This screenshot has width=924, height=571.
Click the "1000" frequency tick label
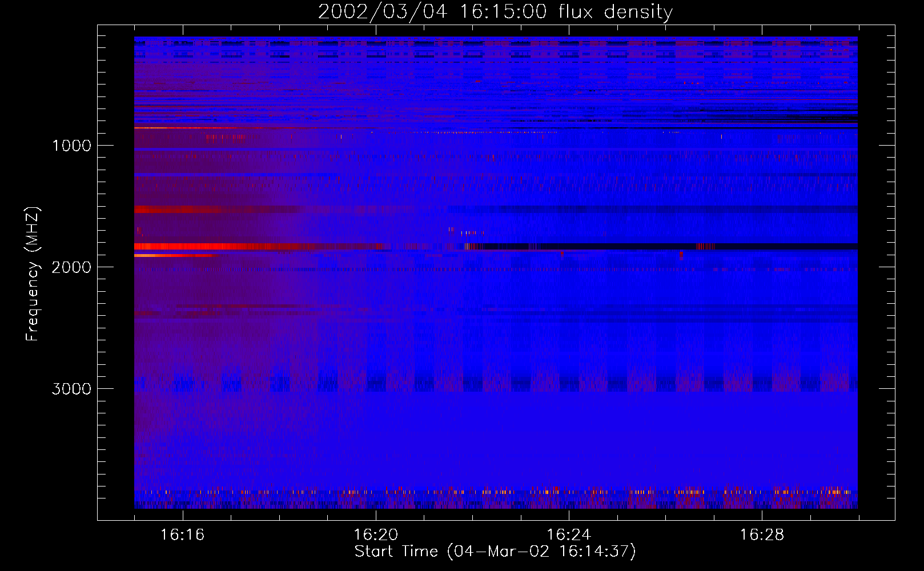71,146
